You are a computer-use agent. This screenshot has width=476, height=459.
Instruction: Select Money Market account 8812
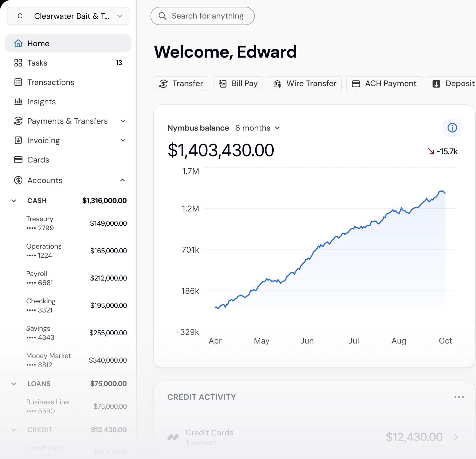tap(76, 360)
